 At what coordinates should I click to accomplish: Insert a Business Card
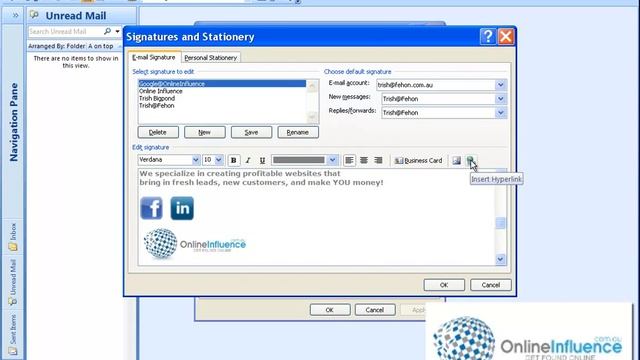[418, 160]
